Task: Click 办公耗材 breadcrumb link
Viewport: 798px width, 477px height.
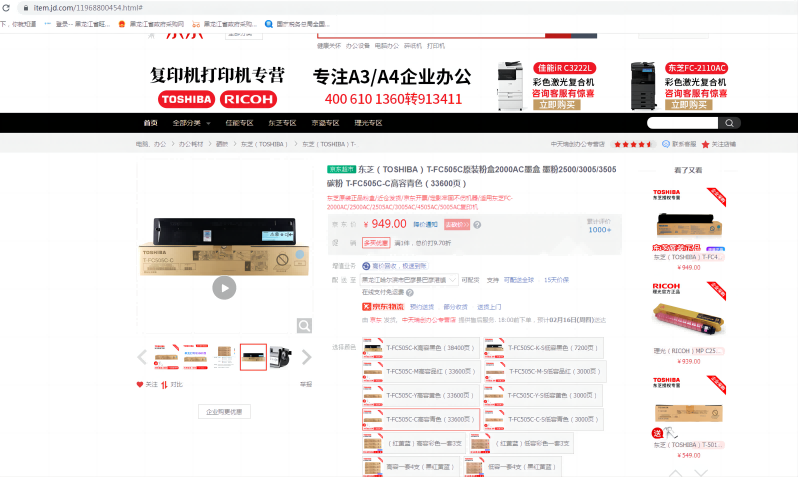Action: point(191,145)
